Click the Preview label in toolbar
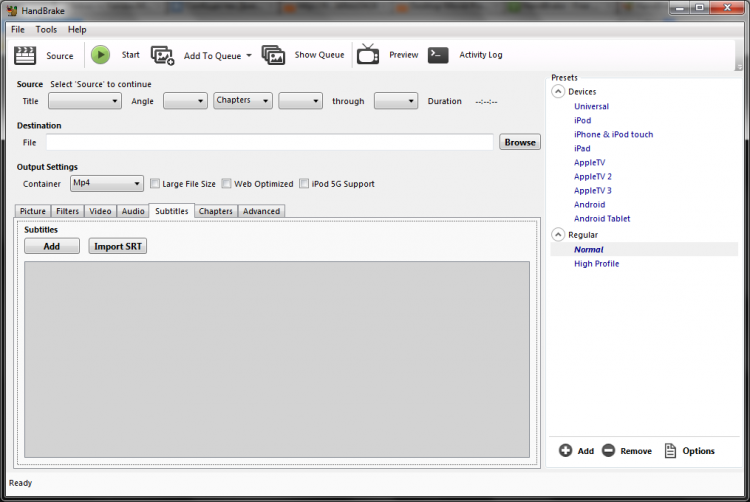The image size is (750, 502). click(404, 55)
